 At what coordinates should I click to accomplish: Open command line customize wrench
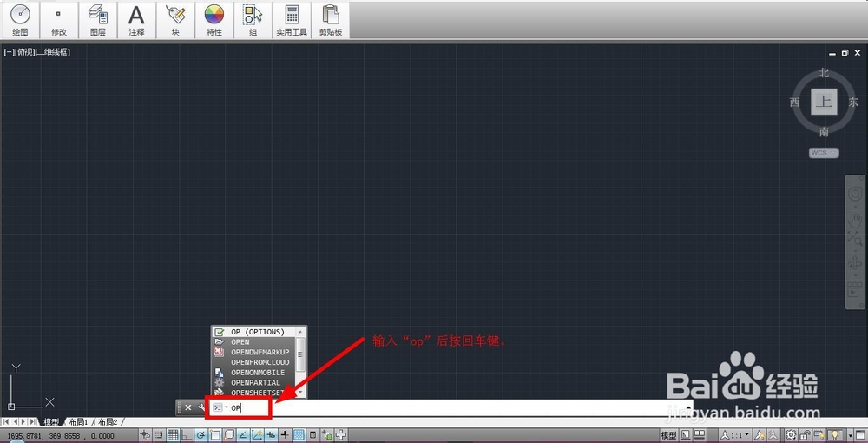tap(201, 407)
